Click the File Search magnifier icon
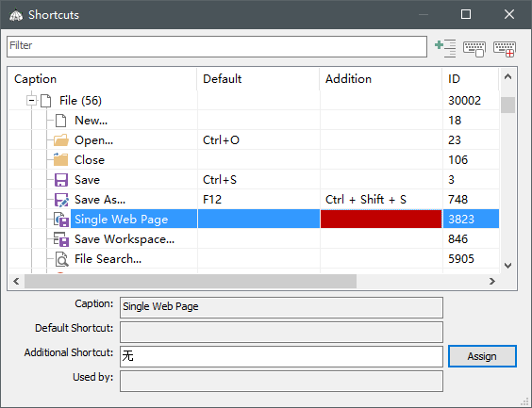Image resolution: width=532 pixels, height=408 pixels. 61,259
